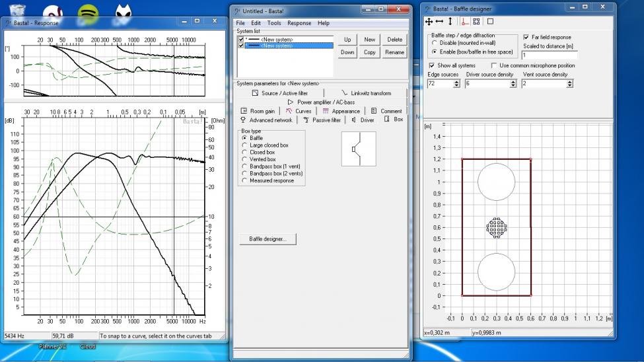Select the Measured response box type
The width and height of the screenshot is (644, 362).
(244, 180)
